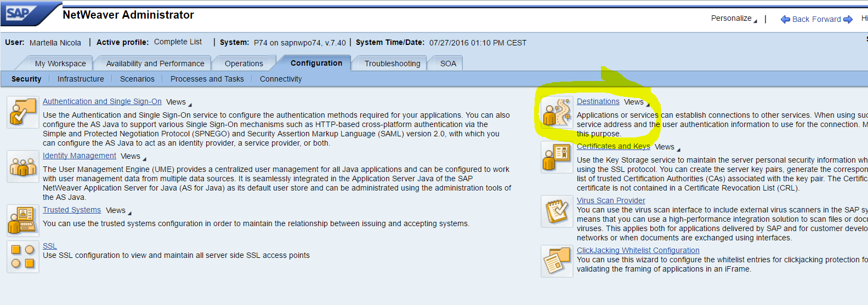Expand Views menu beside Destinations
The image size is (868, 305).
coord(637,102)
